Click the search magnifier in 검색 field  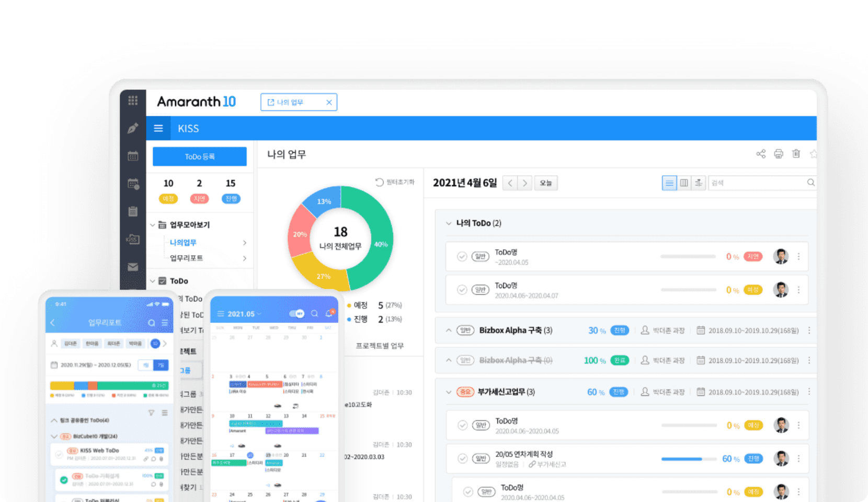click(810, 182)
